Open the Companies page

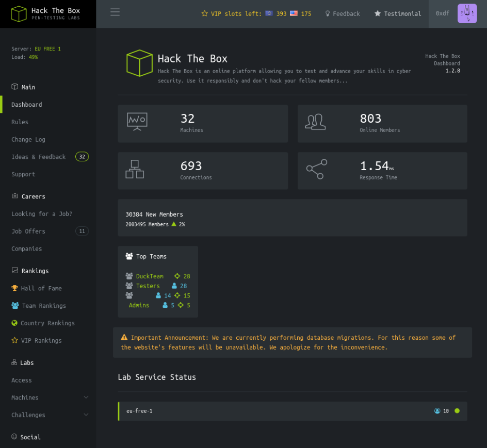click(27, 248)
